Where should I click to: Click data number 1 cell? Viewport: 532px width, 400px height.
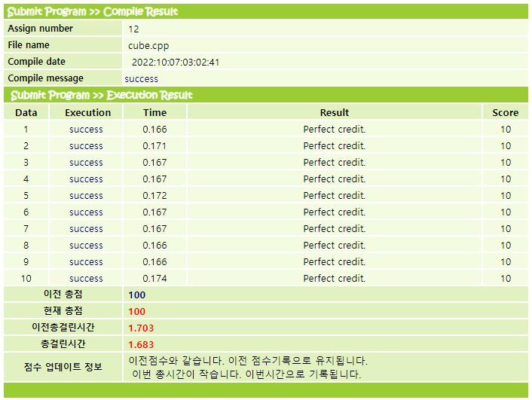pos(26,130)
